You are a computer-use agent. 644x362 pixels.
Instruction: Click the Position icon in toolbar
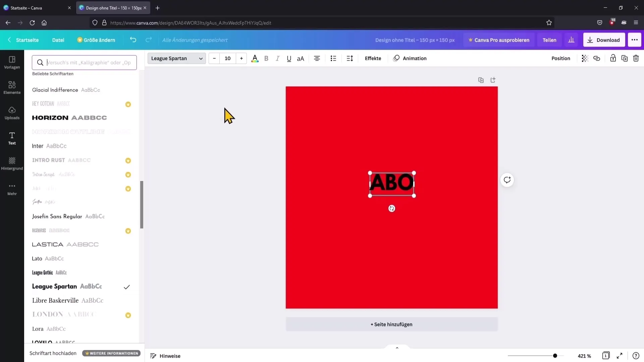[x=560, y=58]
